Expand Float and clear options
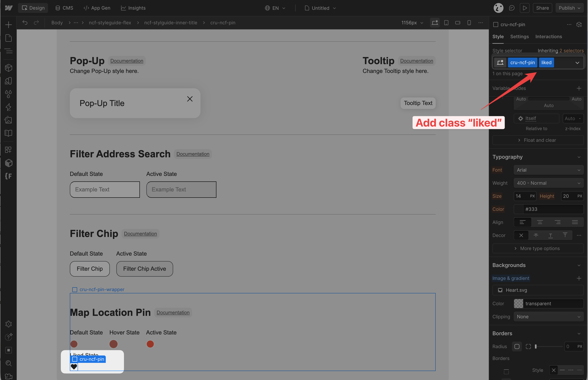The height and width of the screenshot is (380, 588). 538,140
